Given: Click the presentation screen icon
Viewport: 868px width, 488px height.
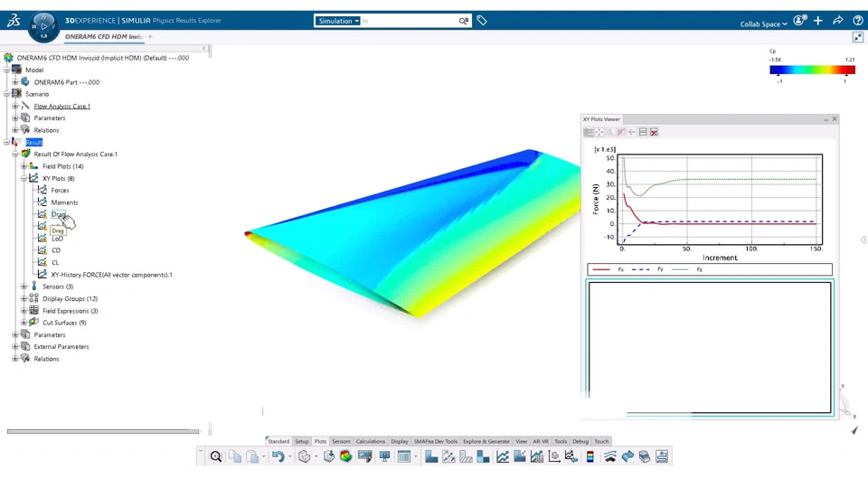Looking at the screenshot, I should pos(384,456).
